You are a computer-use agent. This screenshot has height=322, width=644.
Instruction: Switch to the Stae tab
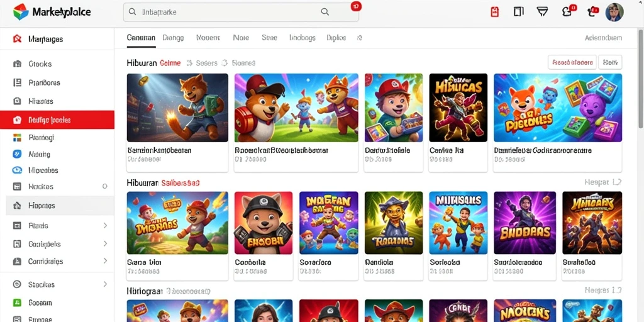(269, 38)
